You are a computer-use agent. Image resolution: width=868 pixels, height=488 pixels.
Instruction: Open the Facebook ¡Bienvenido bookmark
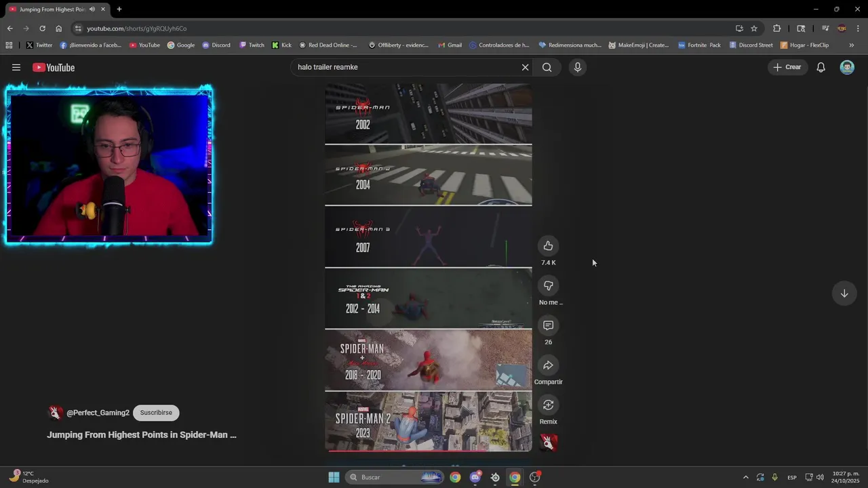pyautogui.click(x=91, y=45)
